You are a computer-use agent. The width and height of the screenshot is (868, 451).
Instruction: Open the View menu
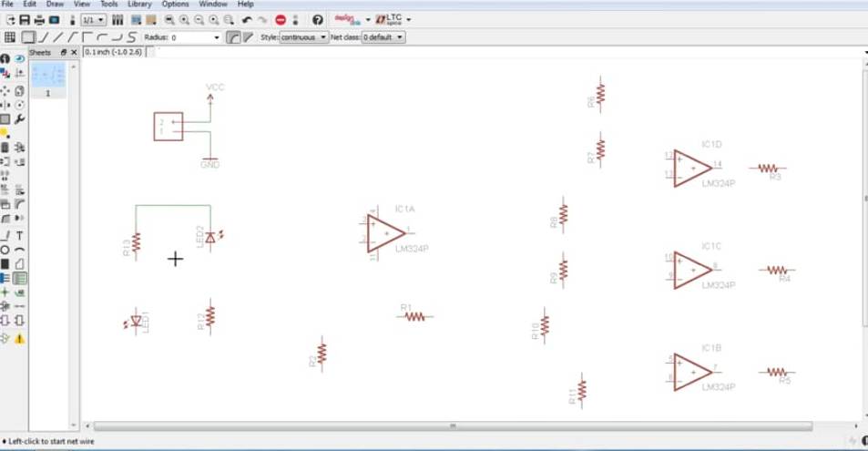(x=82, y=4)
